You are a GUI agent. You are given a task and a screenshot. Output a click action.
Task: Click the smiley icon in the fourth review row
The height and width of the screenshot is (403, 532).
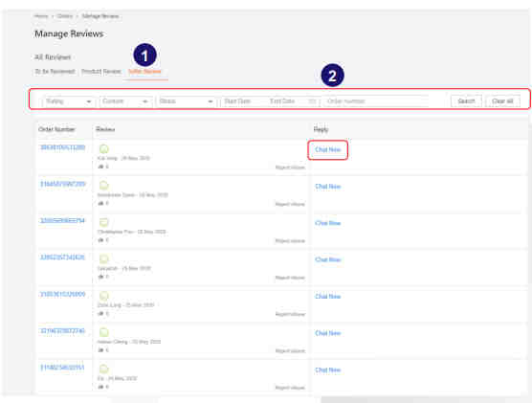pyautogui.click(x=104, y=258)
